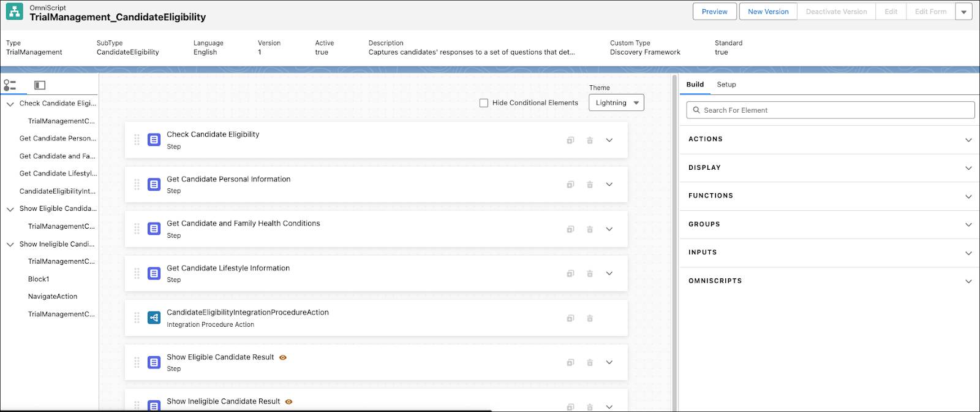The image size is (980, 412).
Task: Open the tree structure view icon
Action: [x=10, y=85]
